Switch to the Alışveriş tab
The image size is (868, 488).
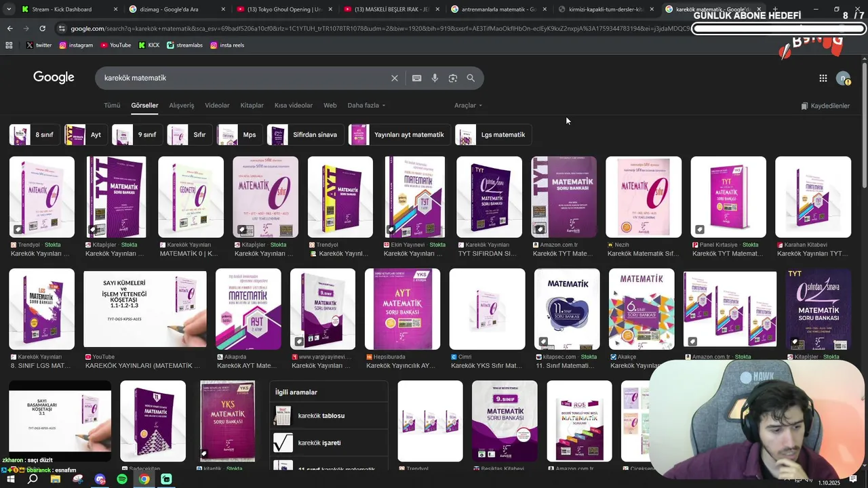point(182,106)
